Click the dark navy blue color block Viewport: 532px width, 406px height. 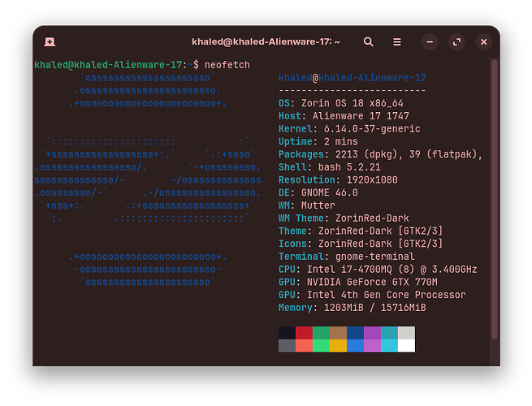coord(355,333)
